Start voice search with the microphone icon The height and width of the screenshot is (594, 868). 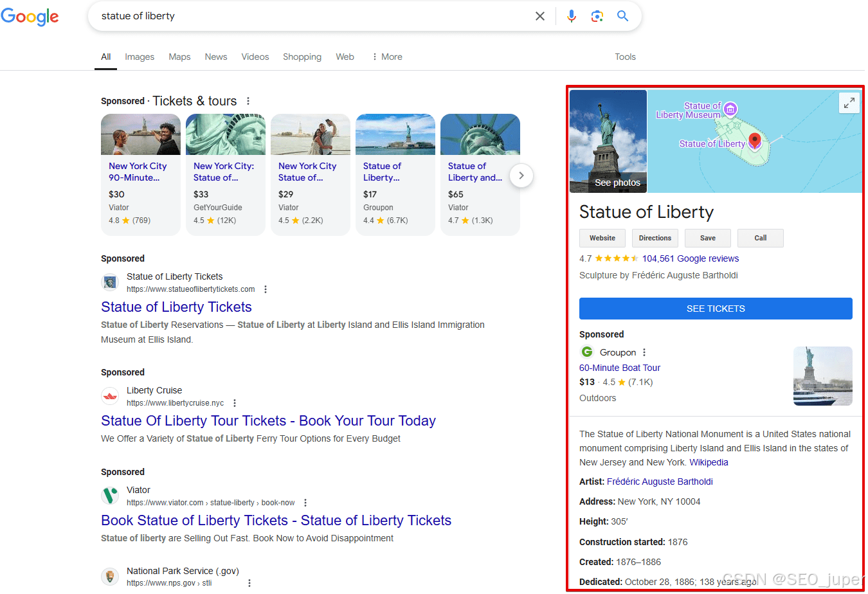(x=572, y=16)
